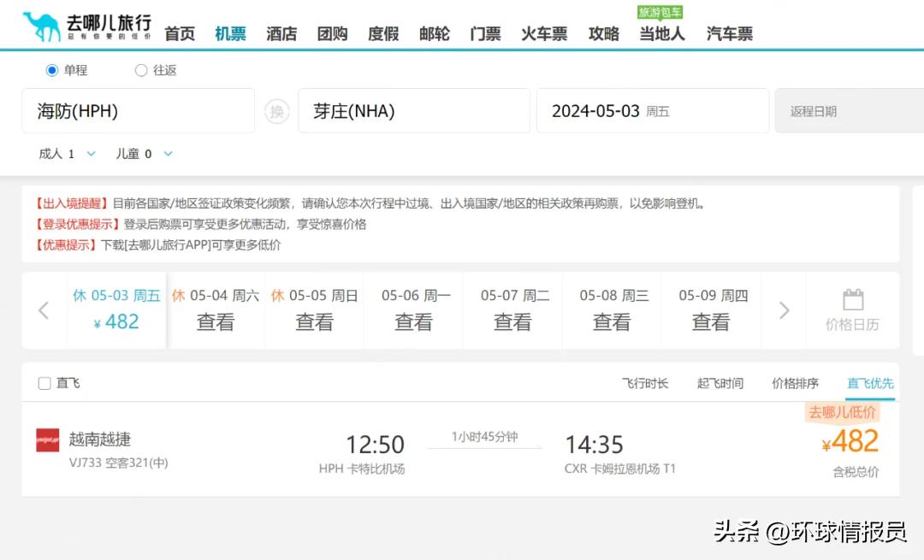Click the right arrow on date carousel
Screen dimensions: 924x560
784,310
